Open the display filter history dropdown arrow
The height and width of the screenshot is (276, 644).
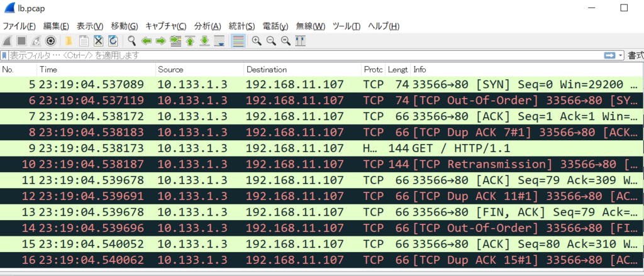coord(621,55)
